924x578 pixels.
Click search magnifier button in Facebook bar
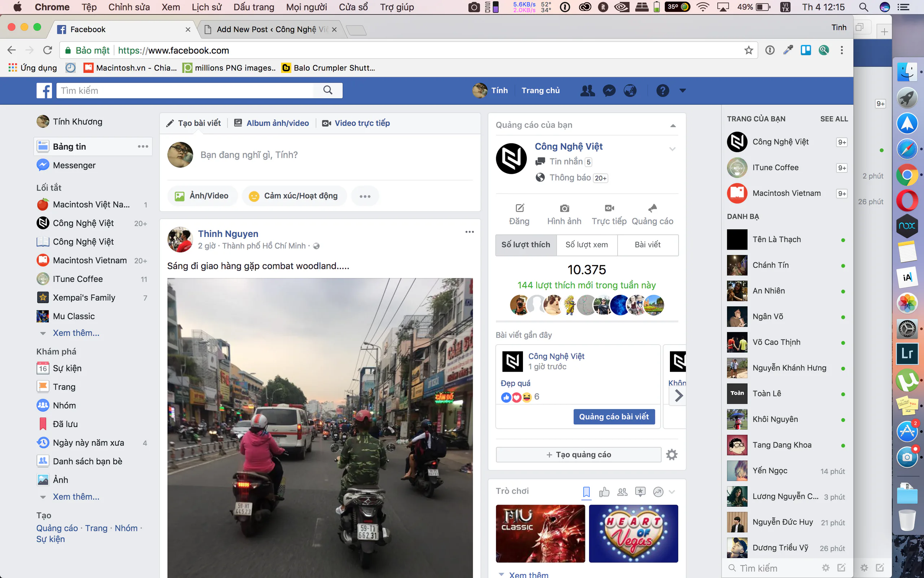point(328,90)
